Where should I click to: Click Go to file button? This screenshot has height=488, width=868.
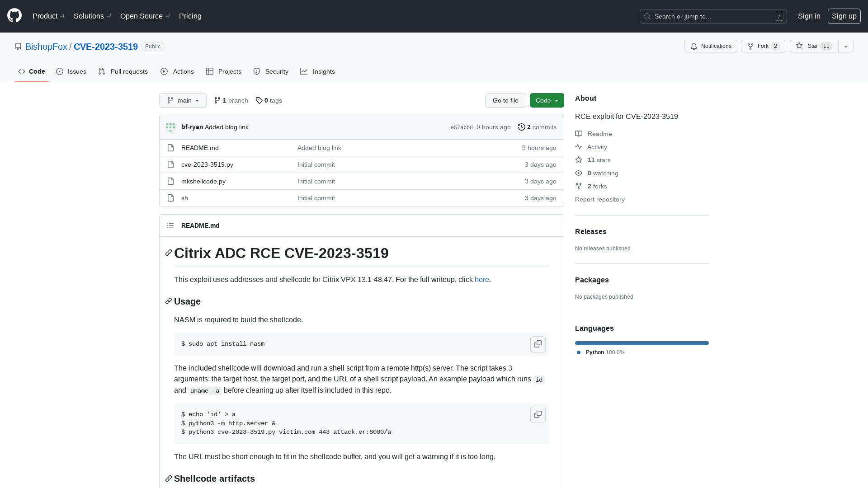pos(505,100)
